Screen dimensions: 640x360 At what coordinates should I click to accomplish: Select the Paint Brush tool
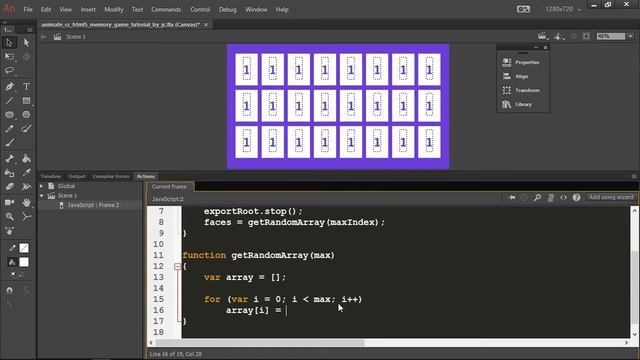click(27, 129)
